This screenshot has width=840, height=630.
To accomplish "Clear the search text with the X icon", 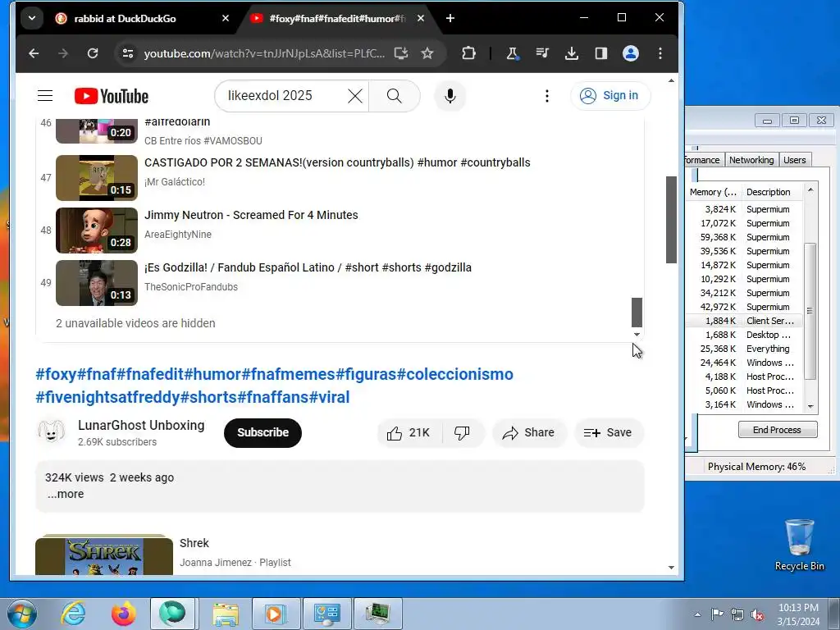I will pyautogui.click(x=354, y=96).
